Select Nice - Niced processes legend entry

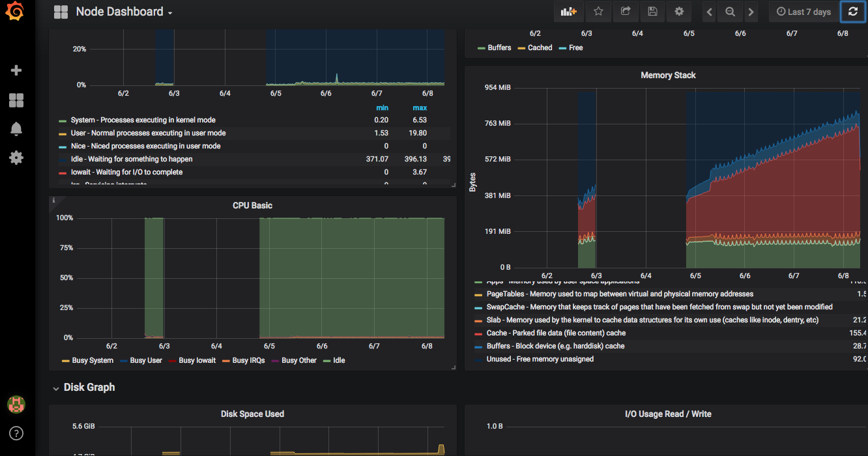point(145,146)
